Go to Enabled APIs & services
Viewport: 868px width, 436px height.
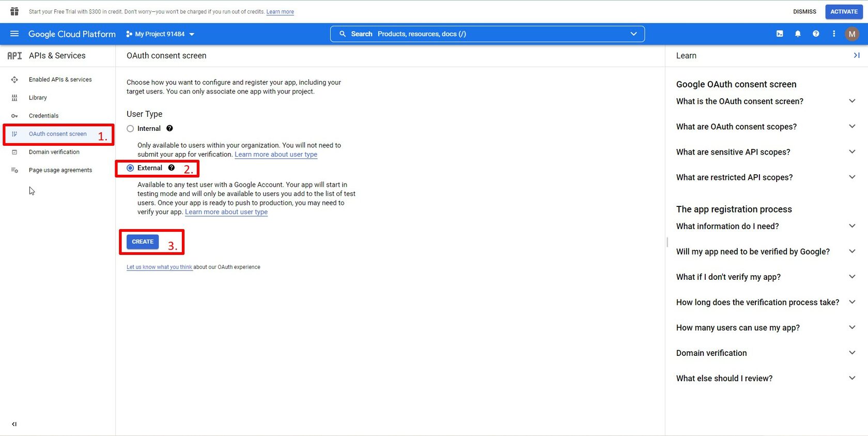[60, 80]
